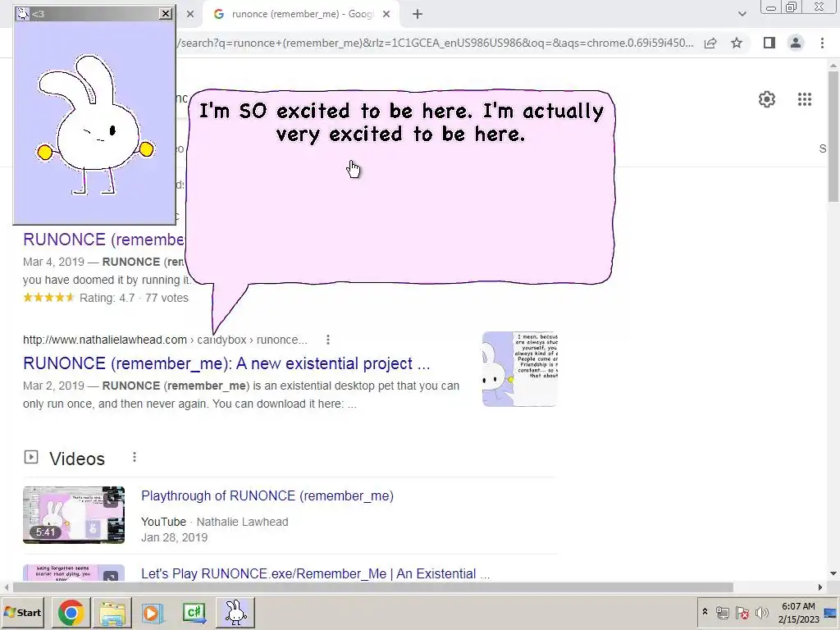Click the network tray icon
This screenshot has width=840, height=630.
(x=723, y=612)
